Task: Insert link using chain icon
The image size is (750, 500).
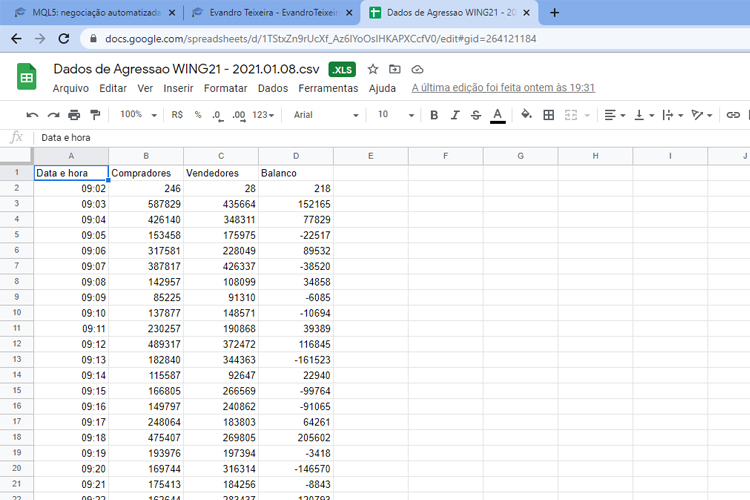Action: pos(733,115)
